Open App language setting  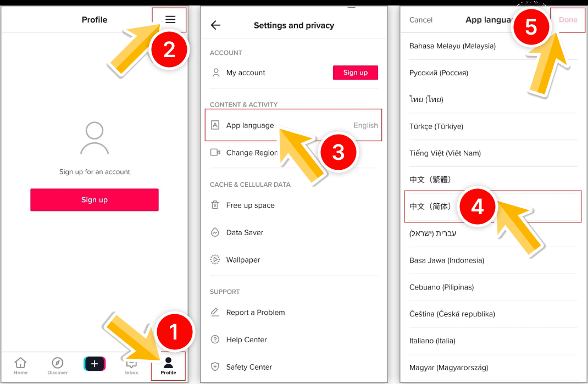(293, 125)
